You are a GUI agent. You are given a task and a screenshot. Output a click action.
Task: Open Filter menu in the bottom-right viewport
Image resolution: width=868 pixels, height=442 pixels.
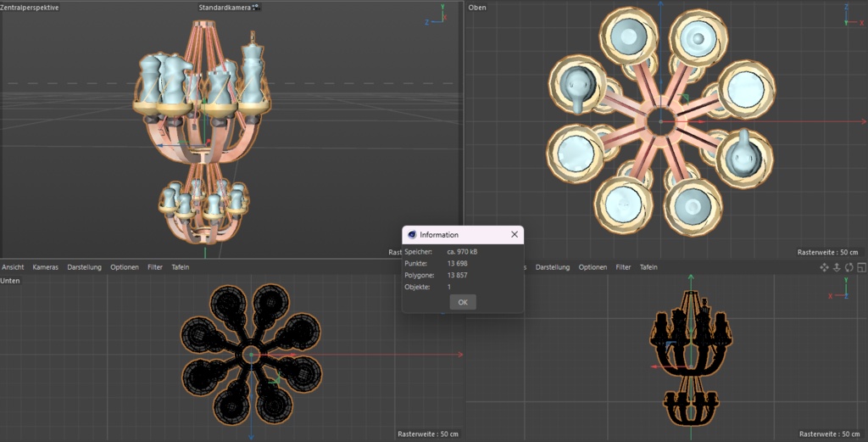pyautogui.click(x=623, y=267)
